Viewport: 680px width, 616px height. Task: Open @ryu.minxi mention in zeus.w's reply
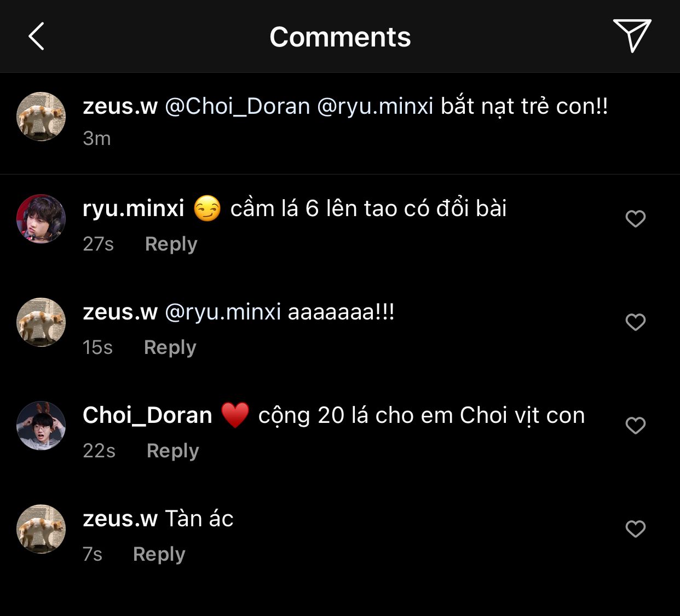(223, 312)
